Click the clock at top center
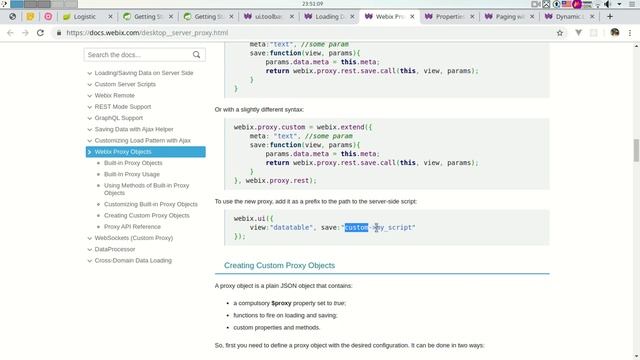This screenshot has height=360, width=640. coord(313,4)
